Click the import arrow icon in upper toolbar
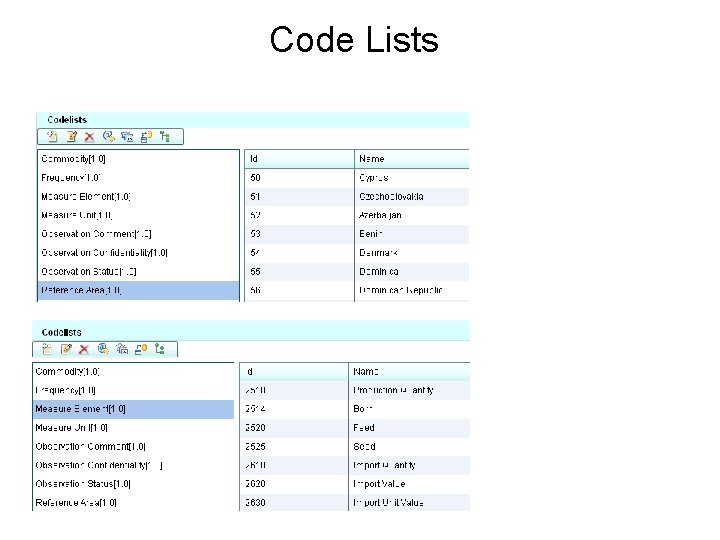Viewport: 720px width, 540px height. pyautogui.click(x=127, y=136)
